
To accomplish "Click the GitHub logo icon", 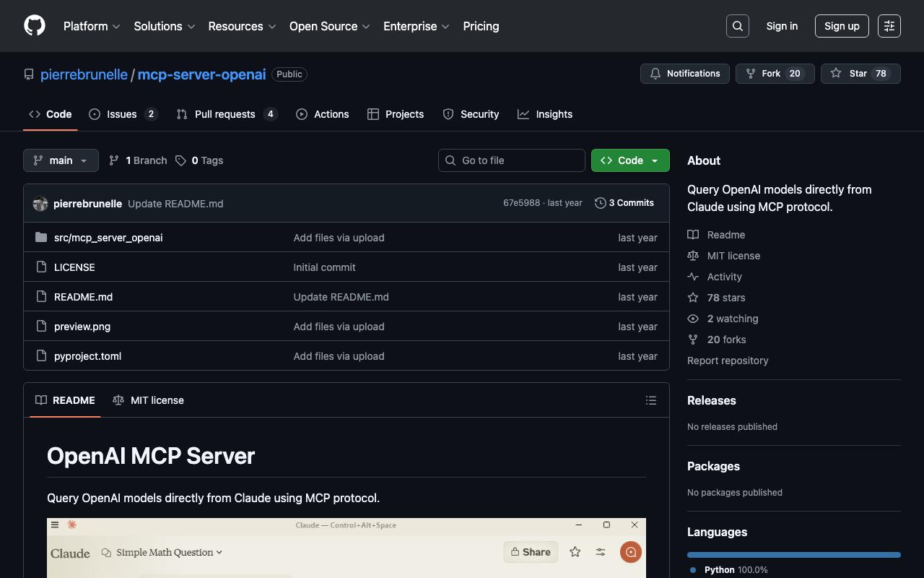I will (x=35, y=26).
